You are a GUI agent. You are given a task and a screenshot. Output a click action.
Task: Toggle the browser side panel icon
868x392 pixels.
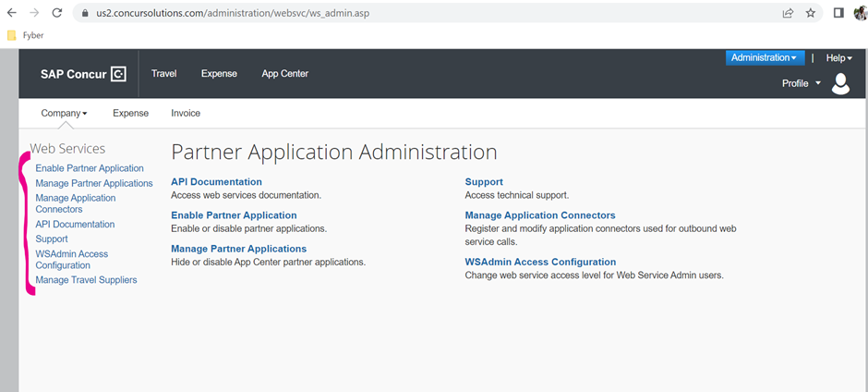tap(838, 13)
